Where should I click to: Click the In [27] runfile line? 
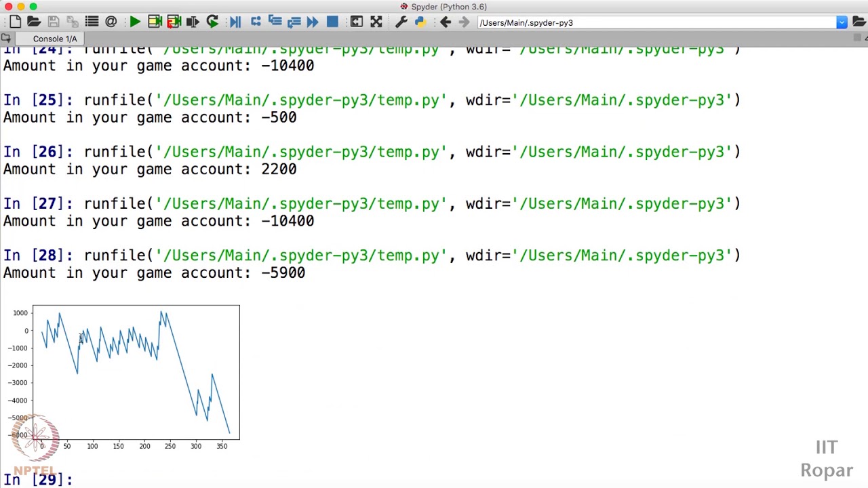coord(372,204)
